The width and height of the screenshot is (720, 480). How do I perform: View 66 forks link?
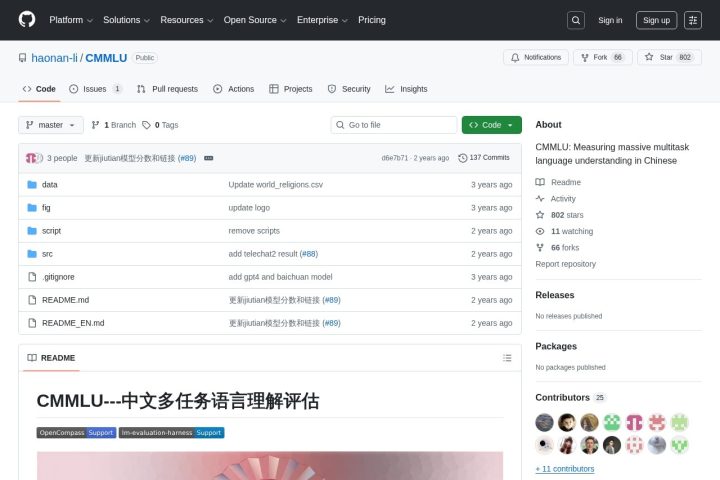click(x=557, y=248)
